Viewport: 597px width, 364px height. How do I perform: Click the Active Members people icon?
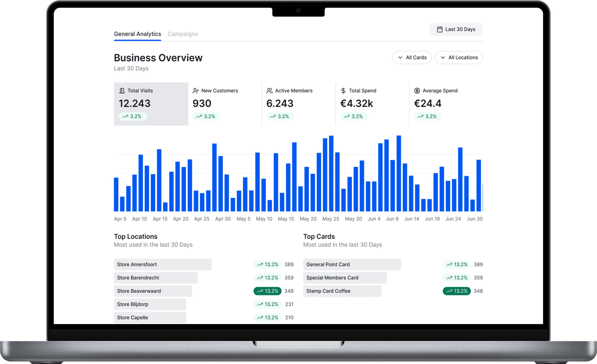click(x=269, y=91)
